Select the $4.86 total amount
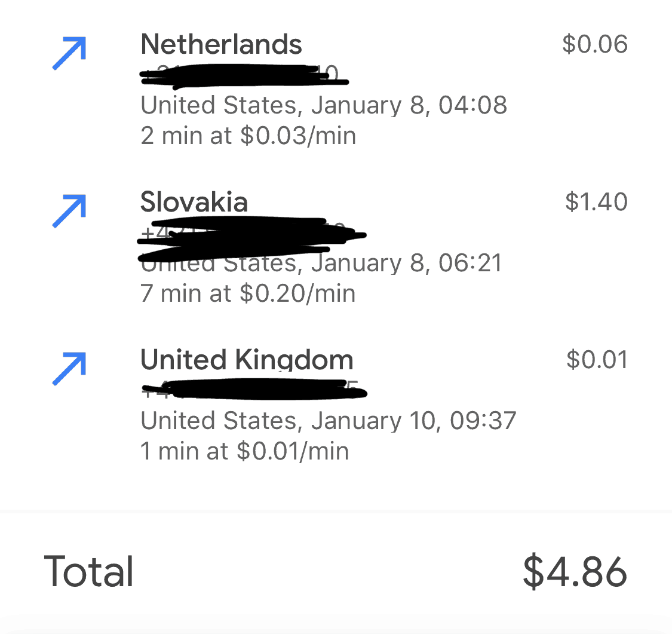This screenshot has height=634, width=672. [575, 571]
